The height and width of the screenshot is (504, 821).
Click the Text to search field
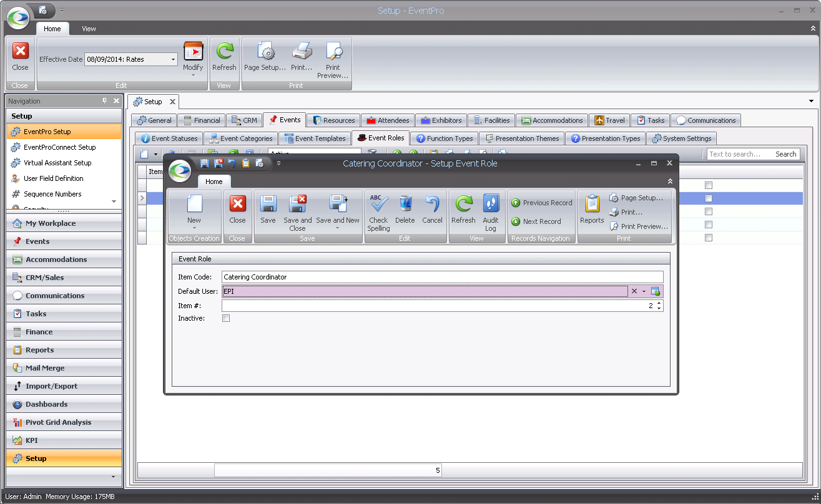pyautogui.click(x=739, y=154)
